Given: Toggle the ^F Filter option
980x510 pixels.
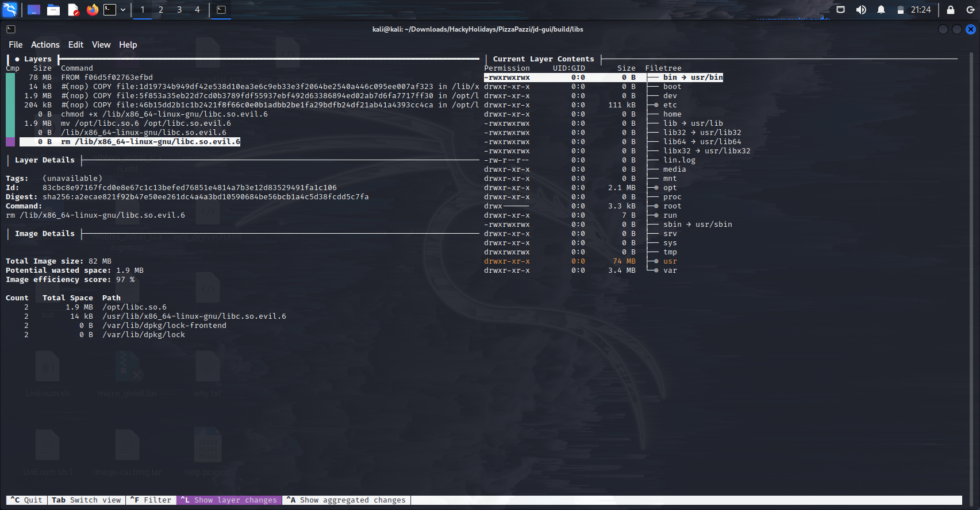Looking at the screenshot, I should coord(151,500).
